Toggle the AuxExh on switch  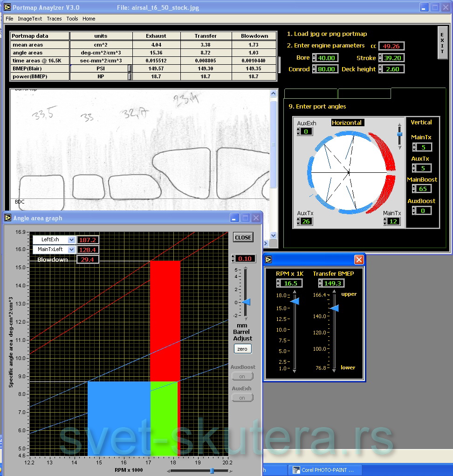point(242,398)
